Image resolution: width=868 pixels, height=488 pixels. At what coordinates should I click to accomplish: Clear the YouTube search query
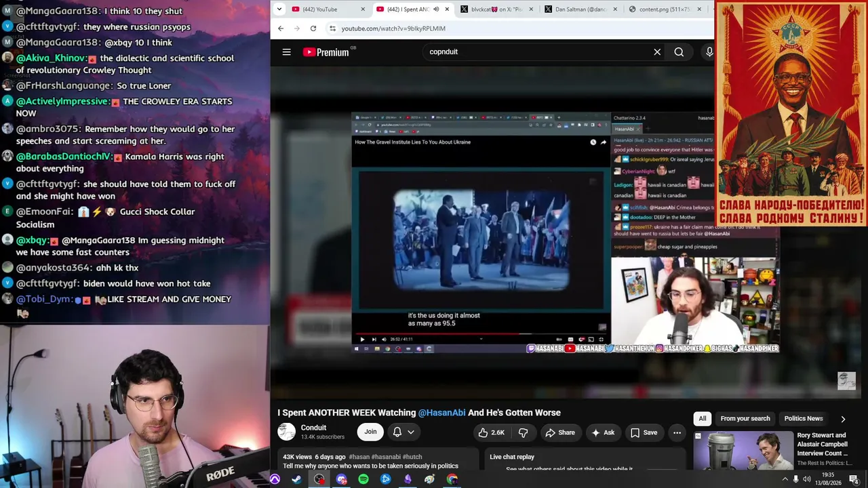pos(657,52)
